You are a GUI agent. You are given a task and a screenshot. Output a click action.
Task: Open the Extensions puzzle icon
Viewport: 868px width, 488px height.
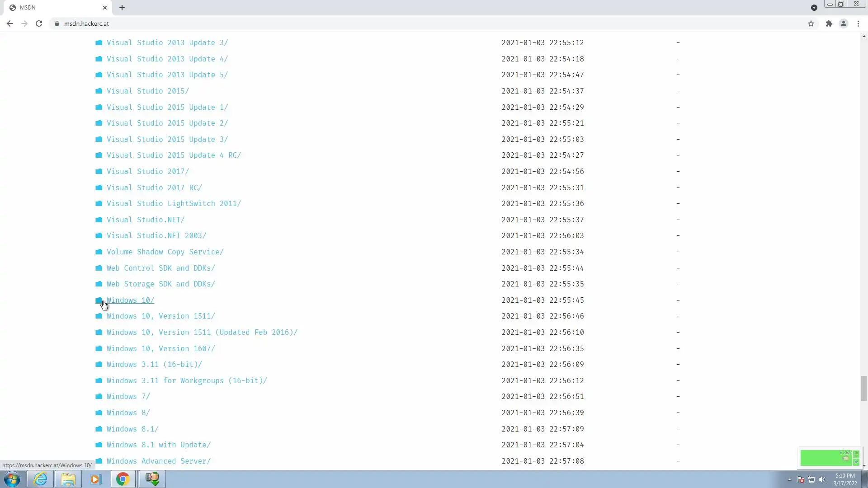829,23
